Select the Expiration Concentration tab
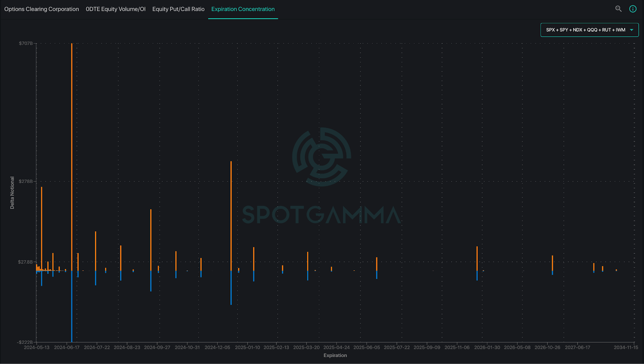 point(243,9)
